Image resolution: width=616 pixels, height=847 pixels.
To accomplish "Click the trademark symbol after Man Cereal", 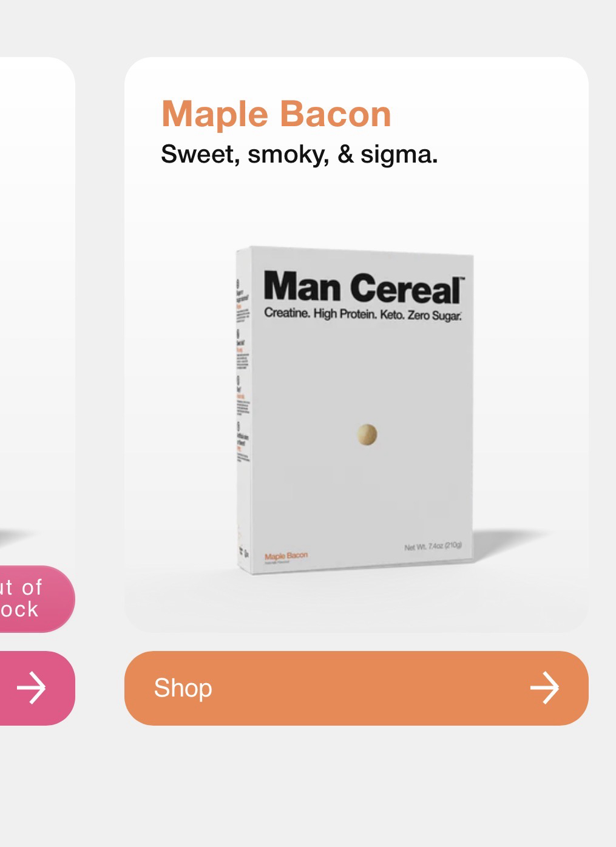I will 462,279.
